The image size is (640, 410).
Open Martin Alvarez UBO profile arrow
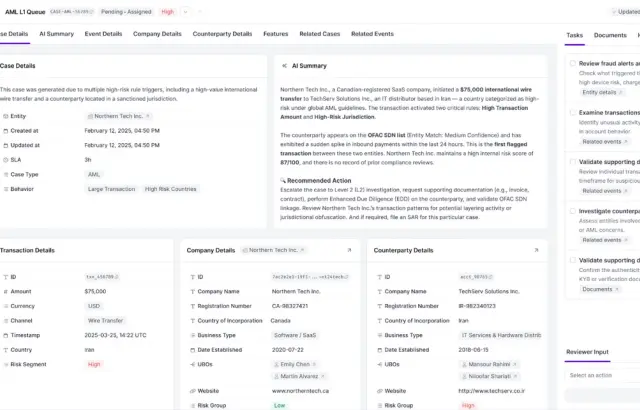click(322, 376)
